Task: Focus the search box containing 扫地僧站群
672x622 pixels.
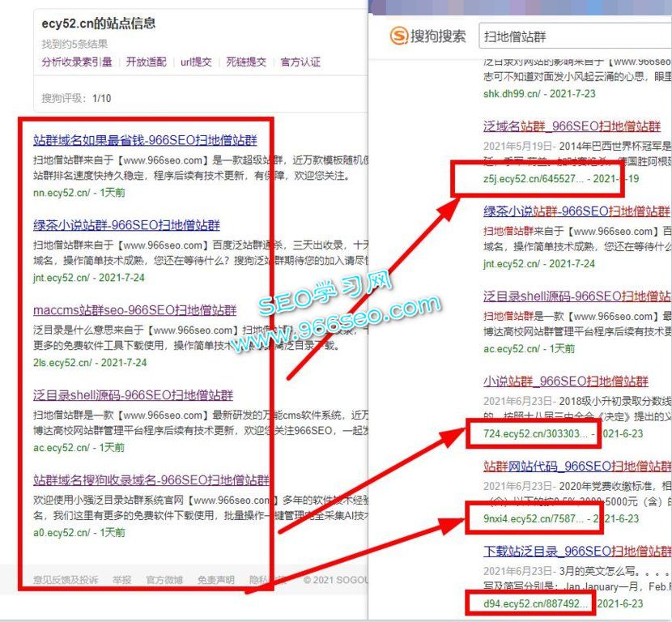Action: point(575,36)
